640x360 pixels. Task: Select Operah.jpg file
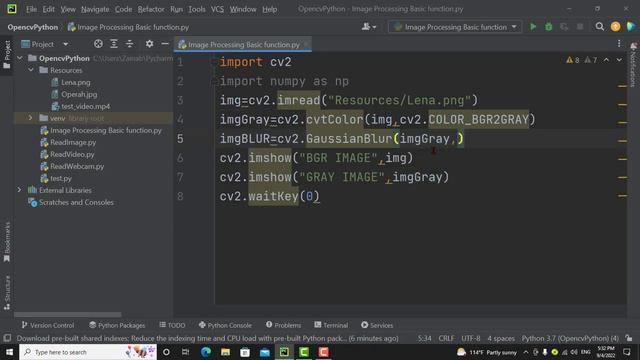coord(79,94)
